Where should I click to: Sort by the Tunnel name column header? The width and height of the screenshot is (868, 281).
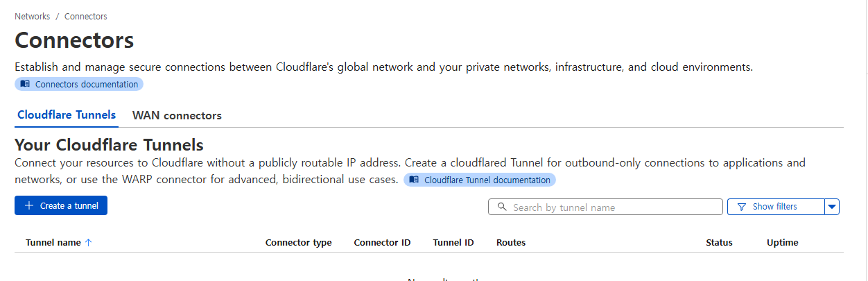coord(53,243)
